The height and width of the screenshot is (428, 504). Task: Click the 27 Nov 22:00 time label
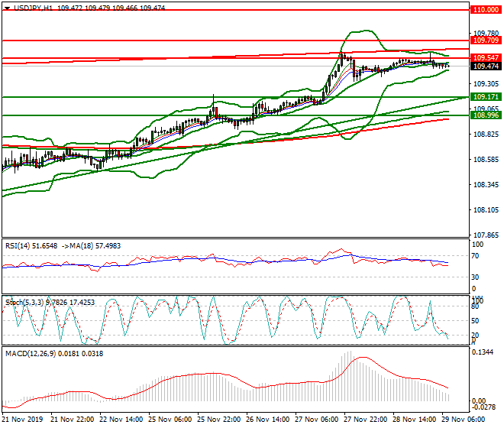366,420
